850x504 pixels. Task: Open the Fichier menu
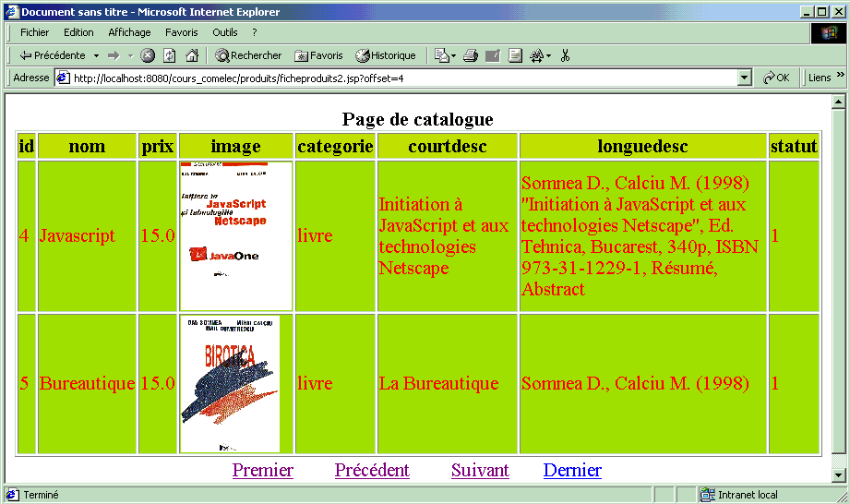tap(34, 32)
